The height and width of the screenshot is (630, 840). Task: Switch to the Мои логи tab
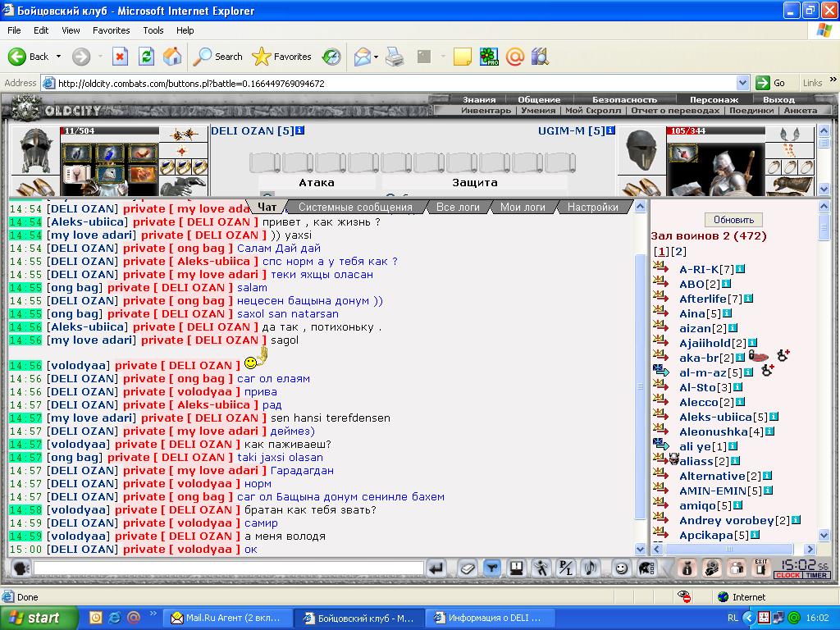523,207
